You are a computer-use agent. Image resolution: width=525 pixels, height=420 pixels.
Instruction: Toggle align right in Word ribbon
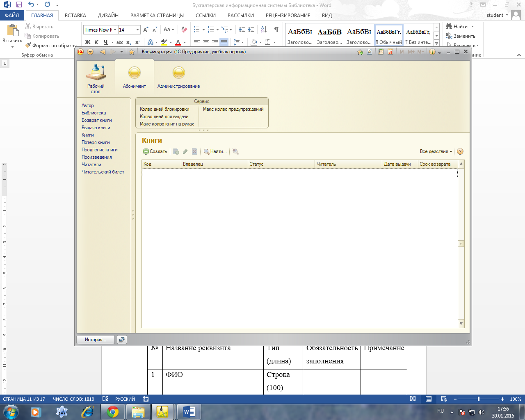point(215,42)
